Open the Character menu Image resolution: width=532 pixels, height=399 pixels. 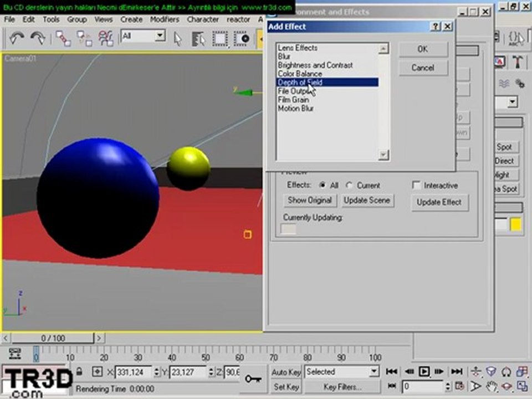click(203, 20)
